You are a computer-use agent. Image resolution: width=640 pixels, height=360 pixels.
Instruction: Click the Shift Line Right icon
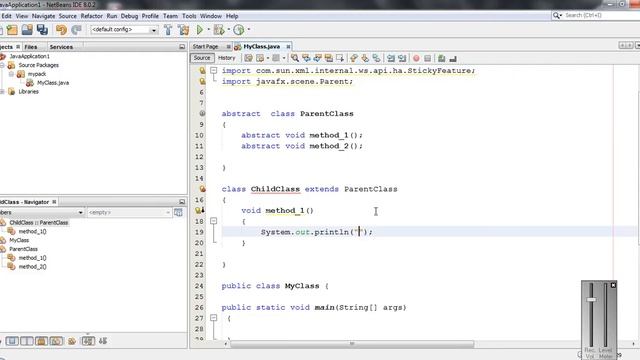pyautogui.click(x=402, y=58)
